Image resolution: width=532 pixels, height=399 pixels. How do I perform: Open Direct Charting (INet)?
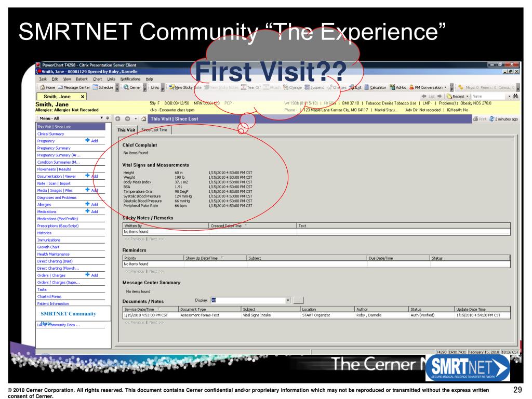pyautogui.click(x=55, y=261)
